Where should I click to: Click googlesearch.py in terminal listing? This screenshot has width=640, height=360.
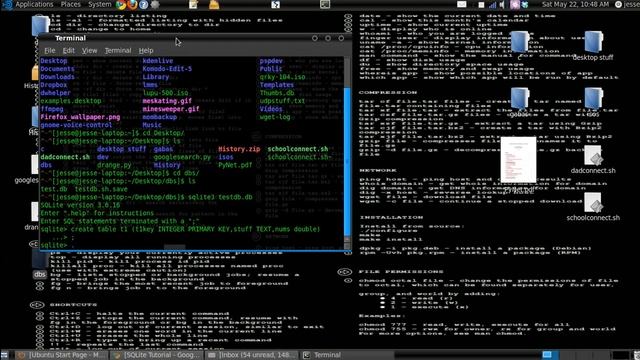[x=182, y=157]
